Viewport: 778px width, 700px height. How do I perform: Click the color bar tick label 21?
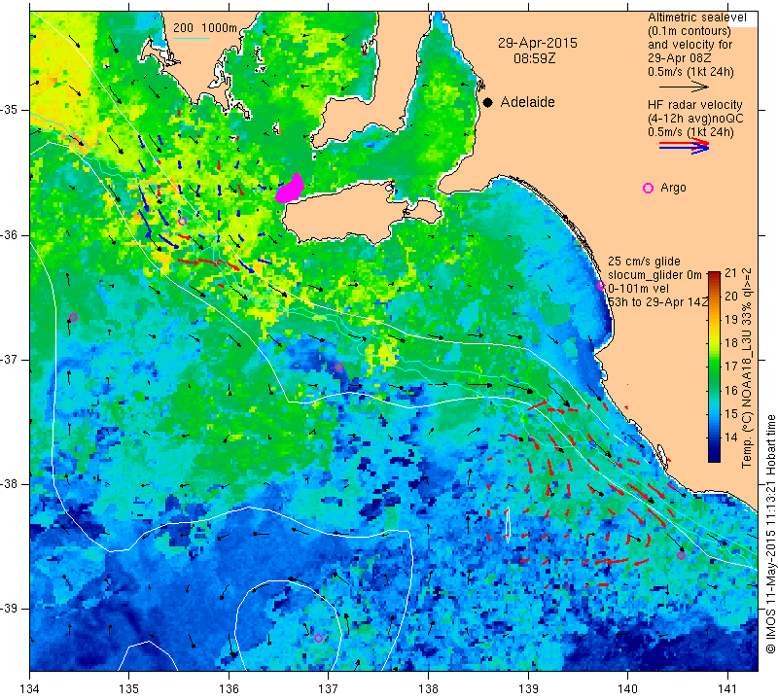click(731, 273)
